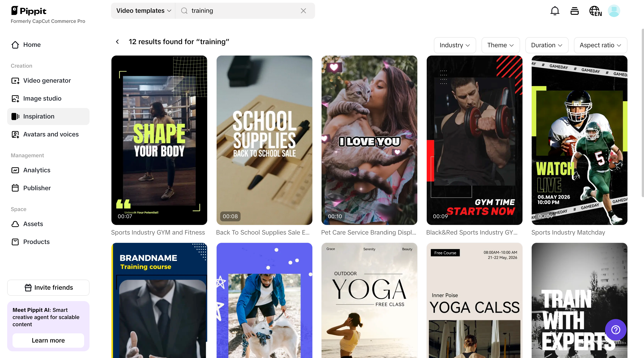Click the Invite friends button
The height and width of the screenshot is (358, 644).
48,287
